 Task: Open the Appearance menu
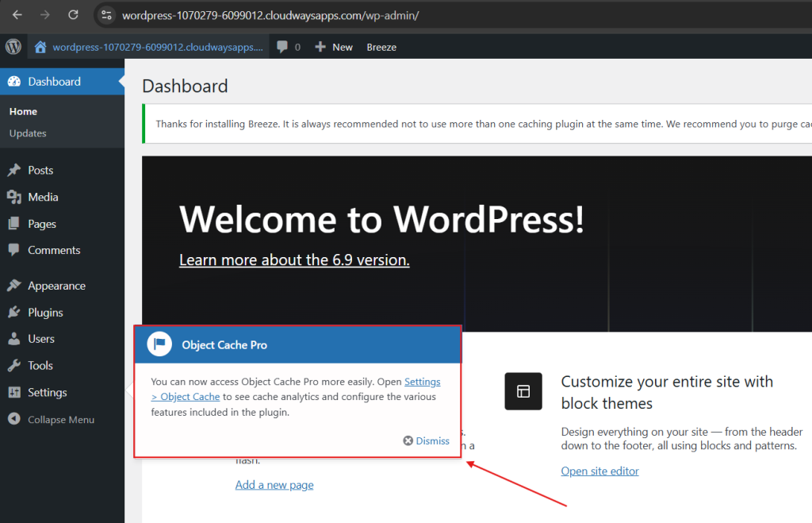57,286
